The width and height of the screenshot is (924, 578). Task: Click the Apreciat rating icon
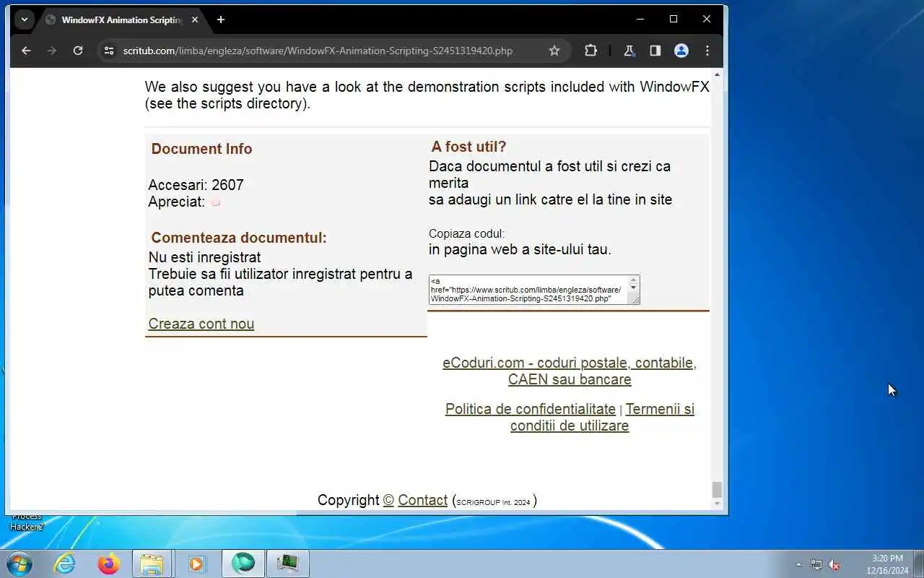(215, 202)
